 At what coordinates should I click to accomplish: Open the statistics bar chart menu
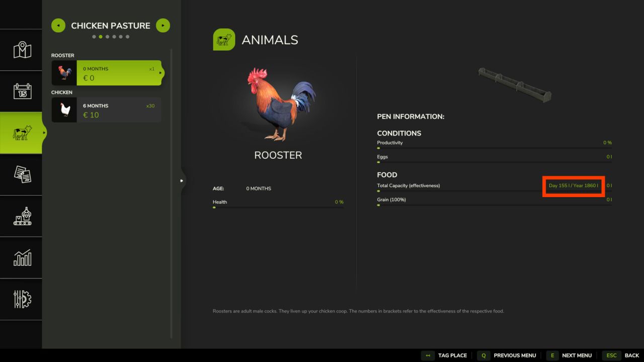click(x=21, y=258)
